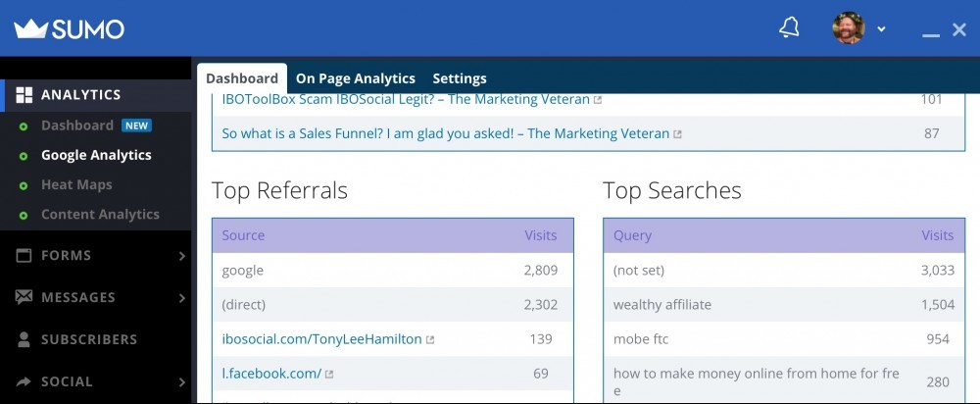Click the Analytics grid icon
This screenshot has width=980, height=404.
pos(24,95)
